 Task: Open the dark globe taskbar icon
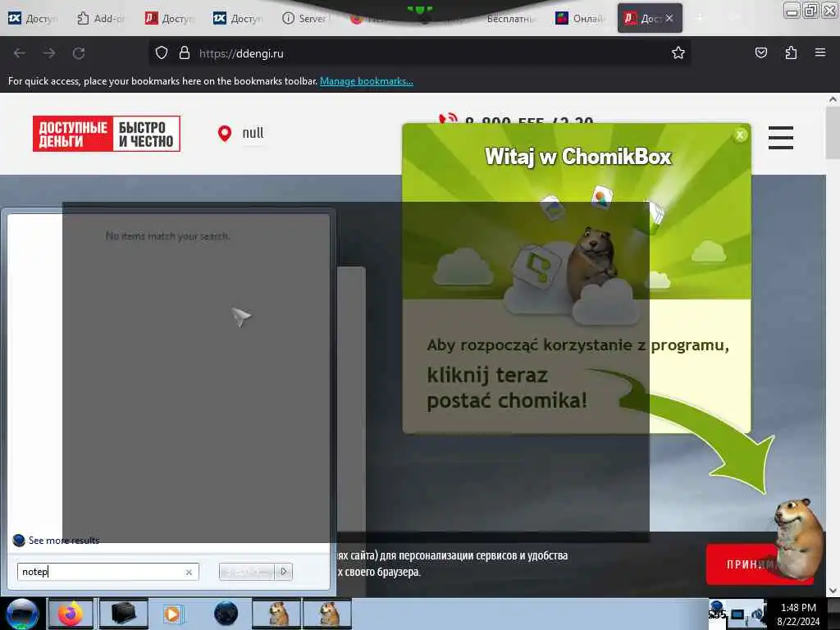click(226, 614)
